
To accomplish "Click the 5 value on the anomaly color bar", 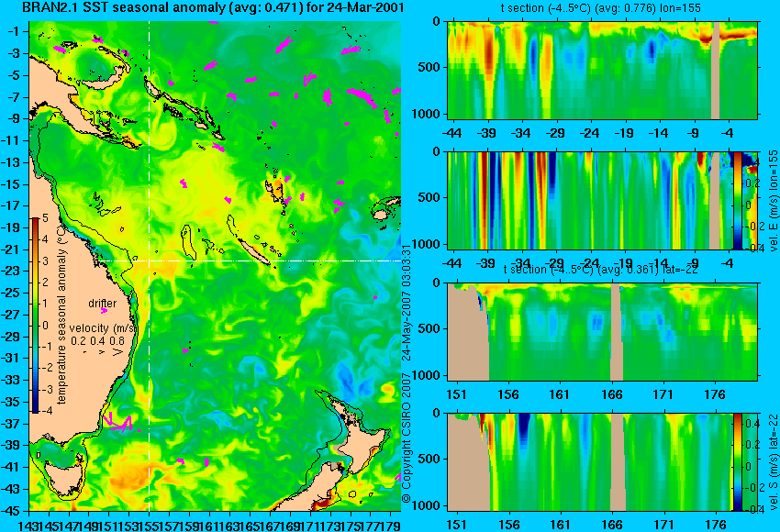I will pos(45,218).
